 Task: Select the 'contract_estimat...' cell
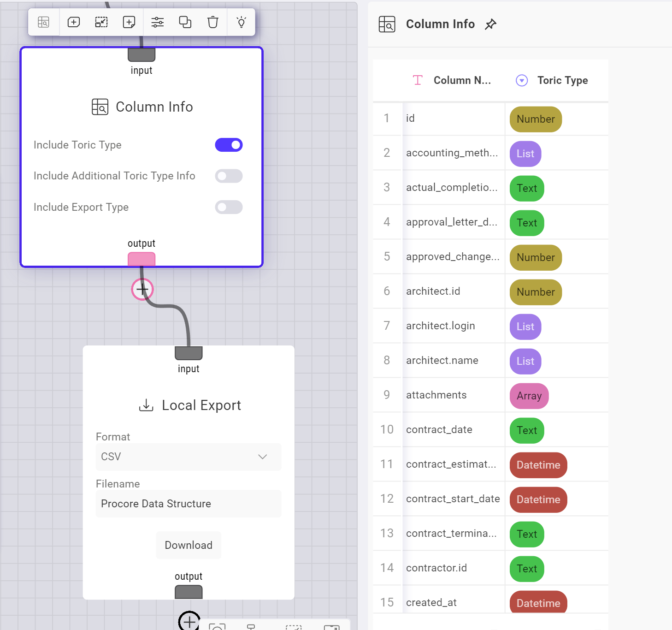454,464
